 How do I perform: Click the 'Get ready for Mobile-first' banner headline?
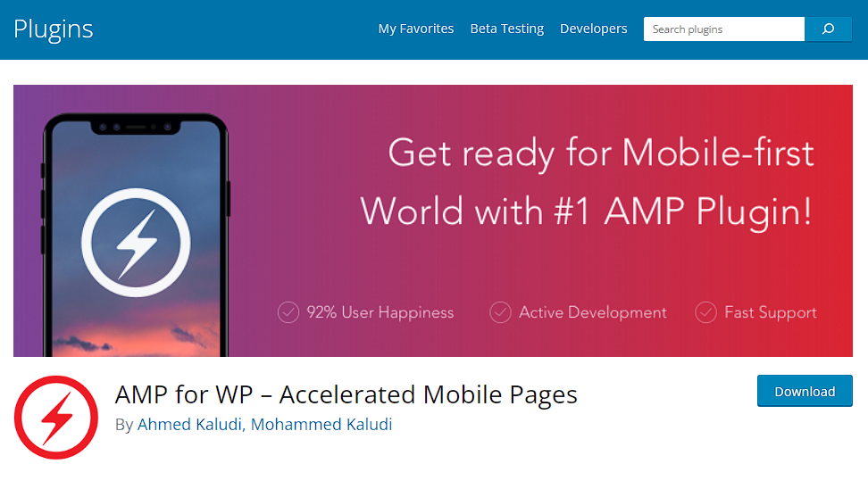(x=601, y=153)
